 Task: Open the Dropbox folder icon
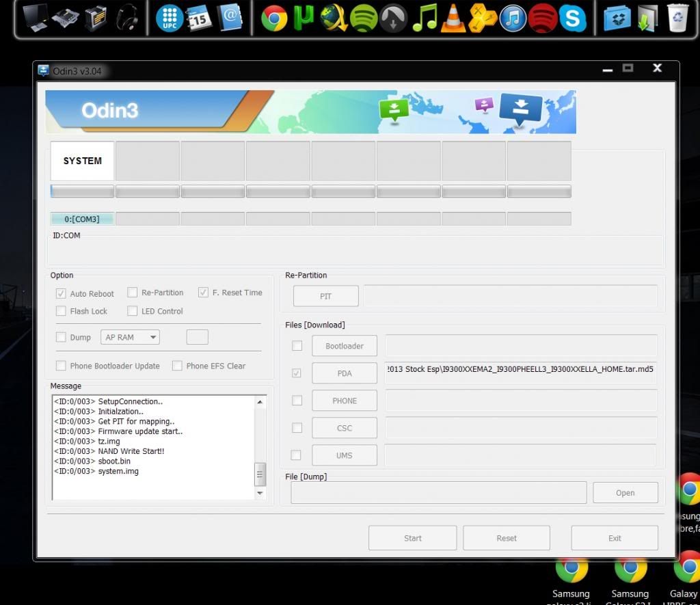617,18
